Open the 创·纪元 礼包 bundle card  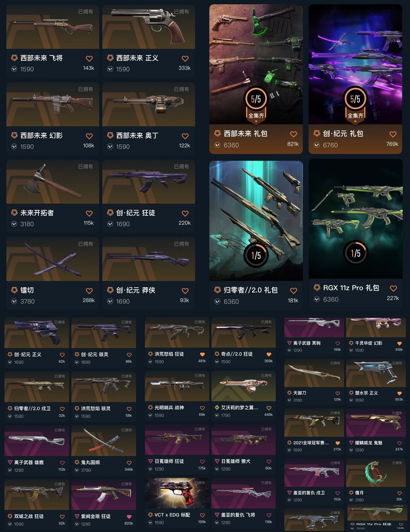355,79
